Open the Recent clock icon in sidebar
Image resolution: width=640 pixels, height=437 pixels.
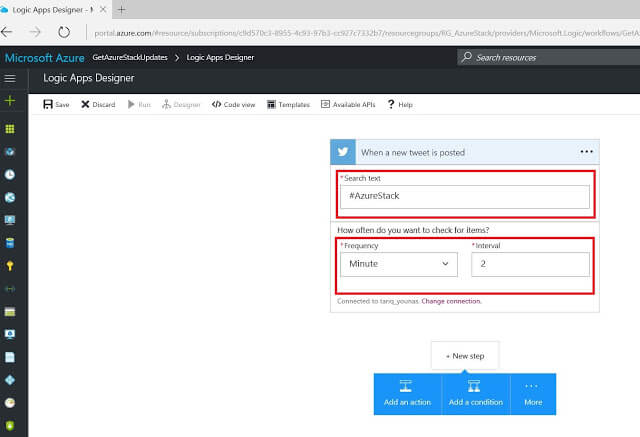(x=10, y=175)
